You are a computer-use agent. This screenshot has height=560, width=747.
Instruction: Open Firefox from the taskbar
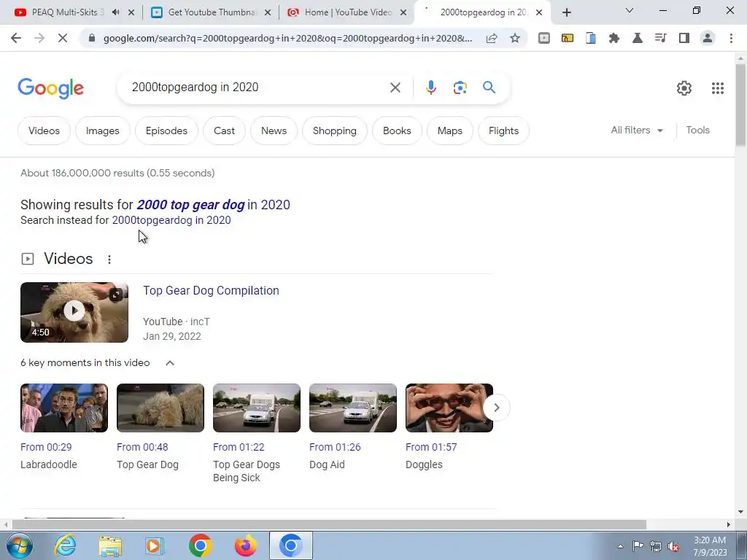(245, 545)
